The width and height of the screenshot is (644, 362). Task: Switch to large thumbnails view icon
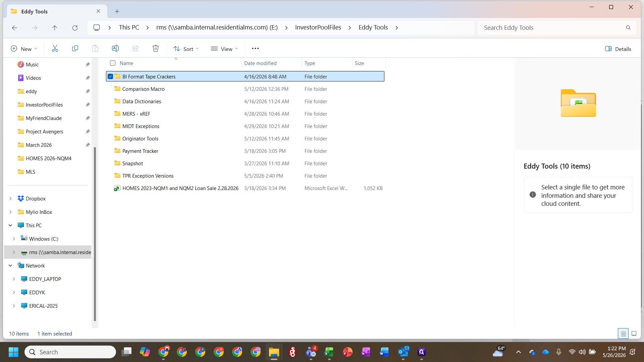click(634, 334)
